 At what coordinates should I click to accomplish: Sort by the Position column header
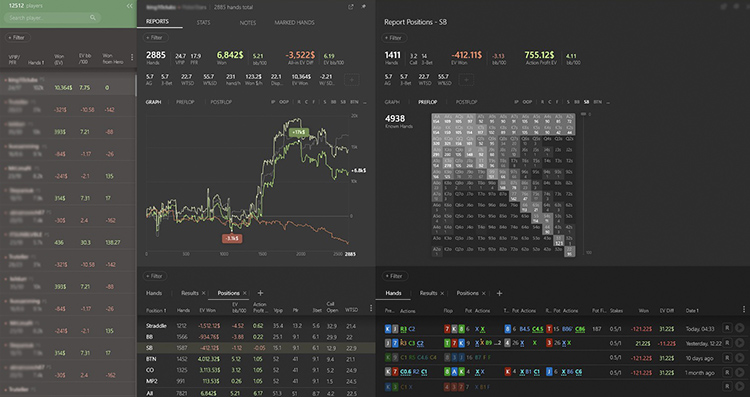click(156, 310)
